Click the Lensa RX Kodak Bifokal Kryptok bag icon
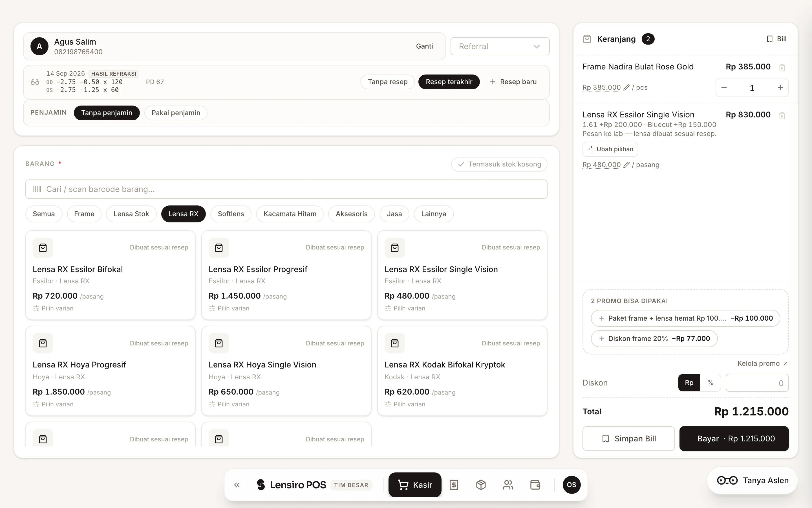The image size is (812, 508). click(395, 343)
